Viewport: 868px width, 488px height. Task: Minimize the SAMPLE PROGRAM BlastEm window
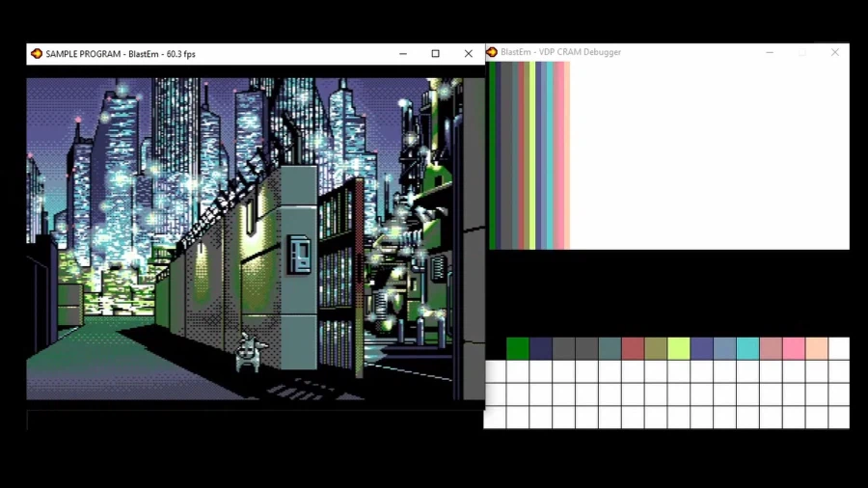(x=403, y=54)
